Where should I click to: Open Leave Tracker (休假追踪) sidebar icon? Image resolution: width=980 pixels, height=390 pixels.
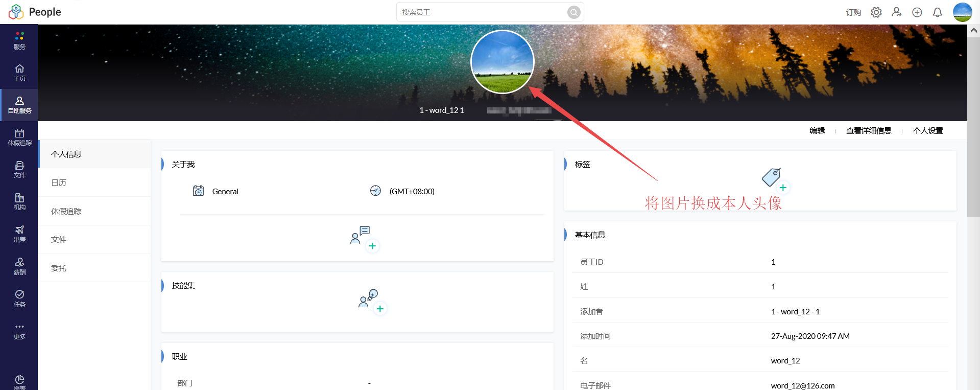[x=19, y=137]
